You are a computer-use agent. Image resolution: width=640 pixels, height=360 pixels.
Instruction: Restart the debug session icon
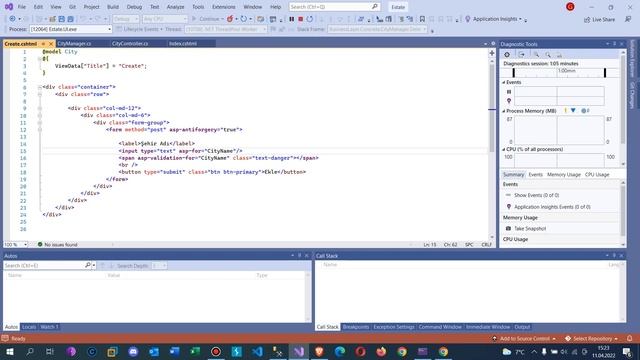click(310, 19)
